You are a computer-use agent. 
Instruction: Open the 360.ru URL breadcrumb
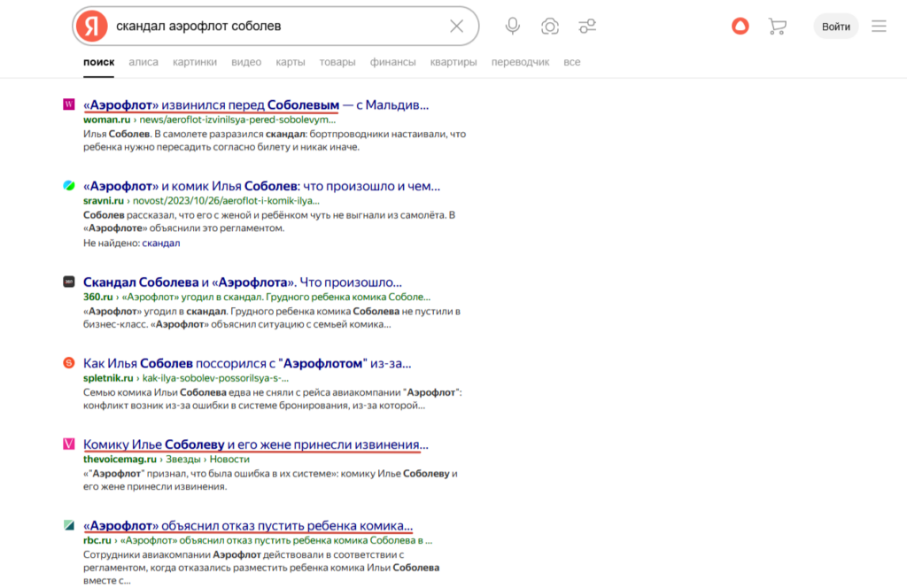[257, 297]
